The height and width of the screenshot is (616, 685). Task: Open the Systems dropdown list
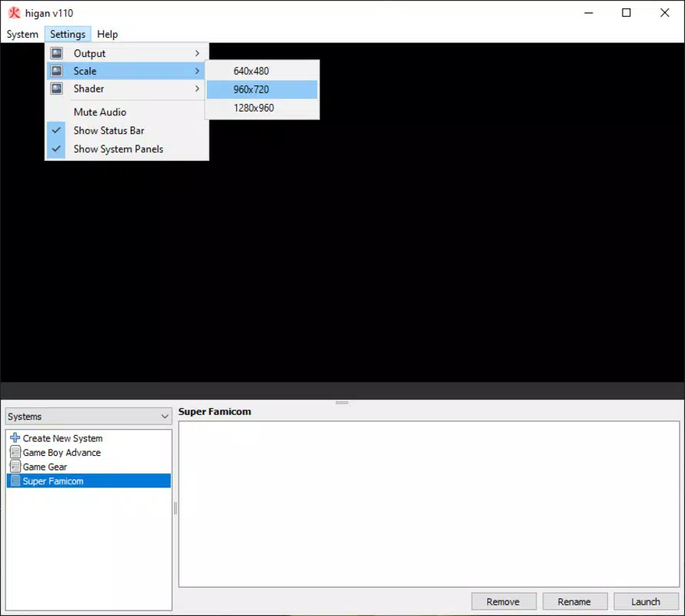(89, 417)
